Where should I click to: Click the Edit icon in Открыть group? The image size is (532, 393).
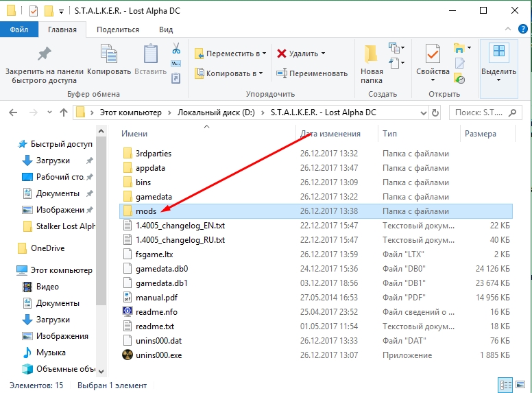459,63
